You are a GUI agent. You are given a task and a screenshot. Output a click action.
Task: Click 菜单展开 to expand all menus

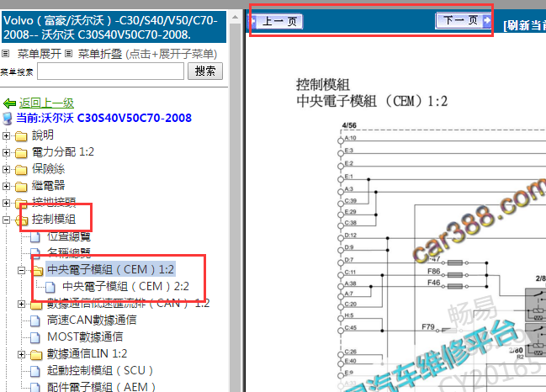point(40,54)
